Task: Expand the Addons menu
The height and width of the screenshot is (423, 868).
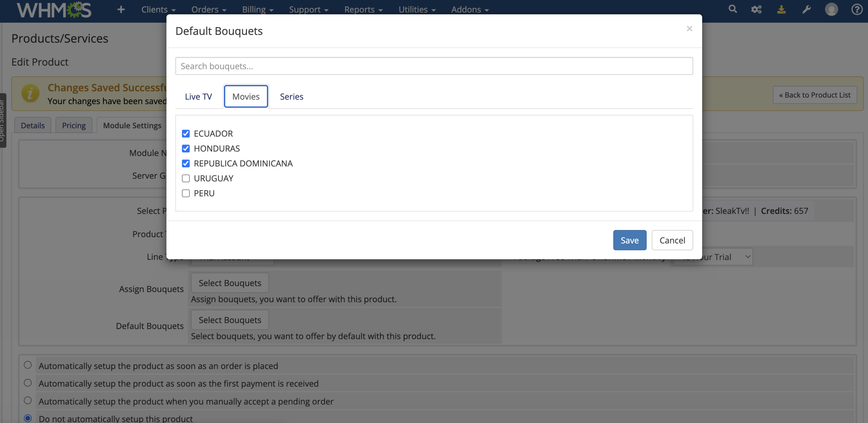Action: pos(470,9)
